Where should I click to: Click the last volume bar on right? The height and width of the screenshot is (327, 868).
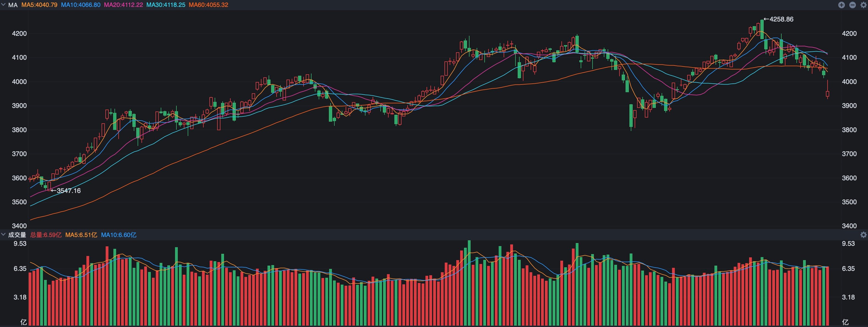828,296
